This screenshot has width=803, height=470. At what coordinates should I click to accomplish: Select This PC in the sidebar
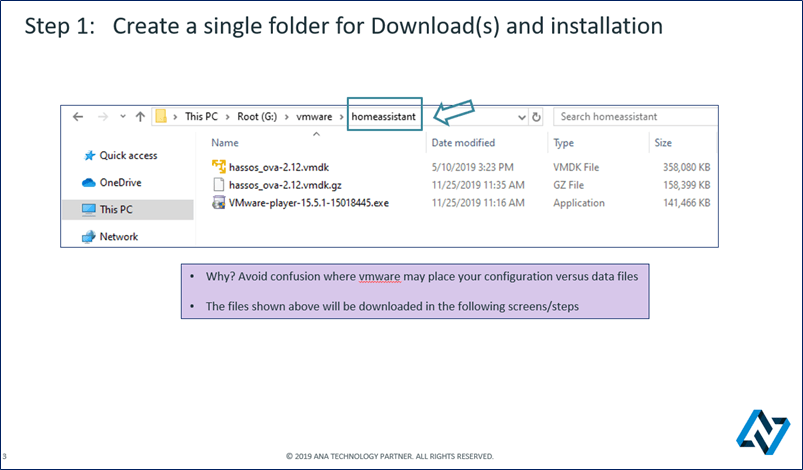click(x=115, y=209)
